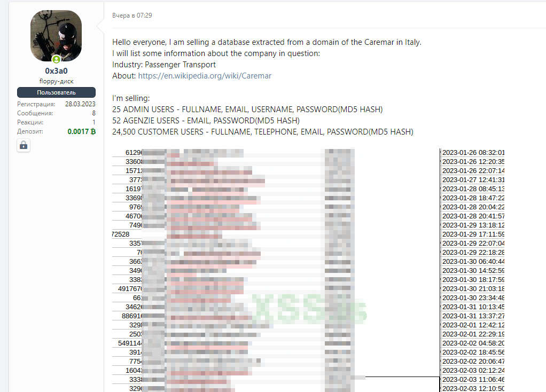Open the Caremar Wikipedia link
Screen dimensions: 546x392
(x=205, y=76)
